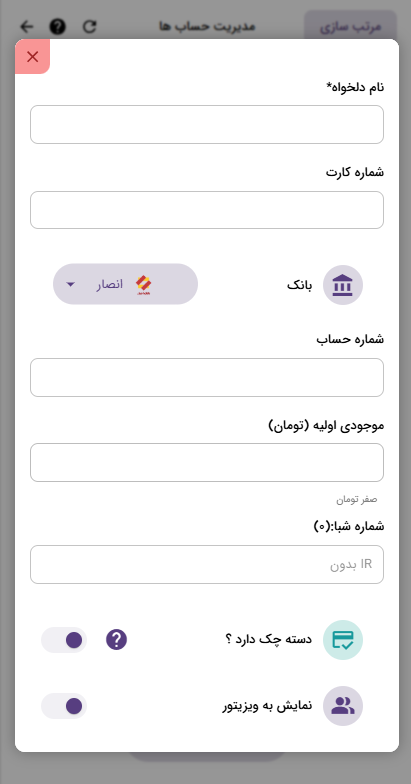Viewport: 411px width, 784px height.
Task: Click the refresh icon in header
Action: point(90,26)
